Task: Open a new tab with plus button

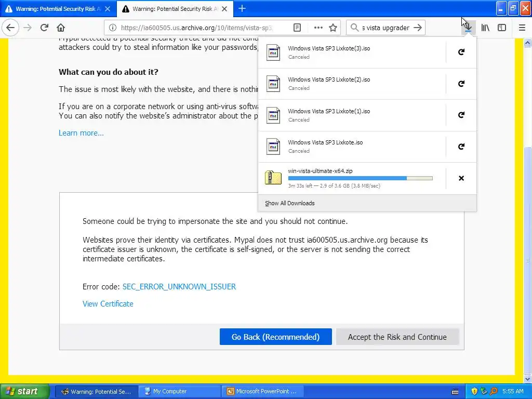Action: [242, 8]
